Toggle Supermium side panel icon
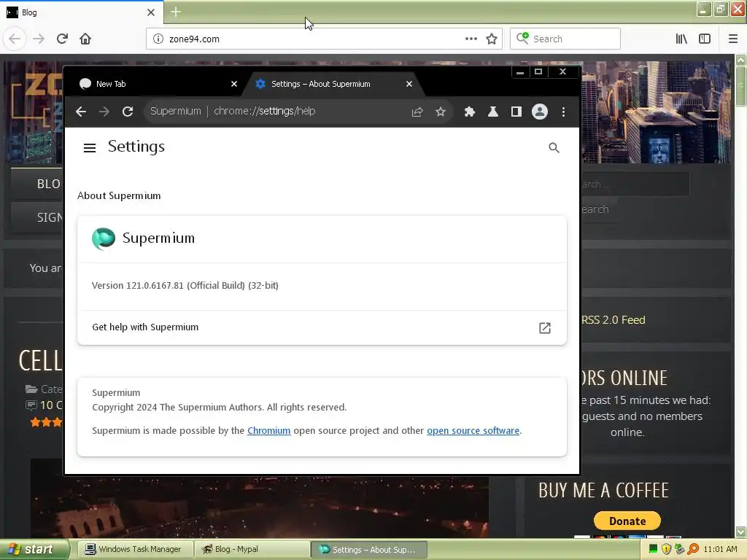Screen dimensions: 747x560 516,112
